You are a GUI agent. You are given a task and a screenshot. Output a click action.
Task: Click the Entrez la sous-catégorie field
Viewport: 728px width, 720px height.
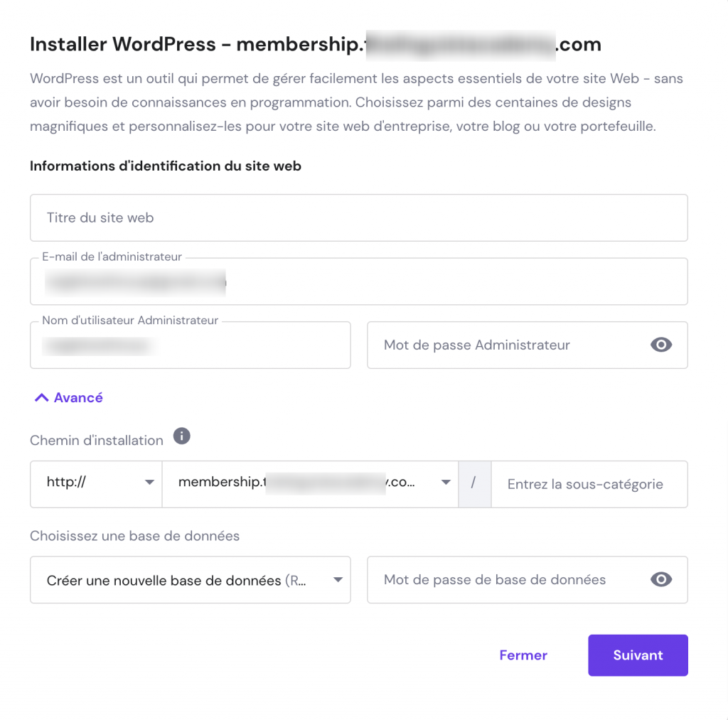589,484
